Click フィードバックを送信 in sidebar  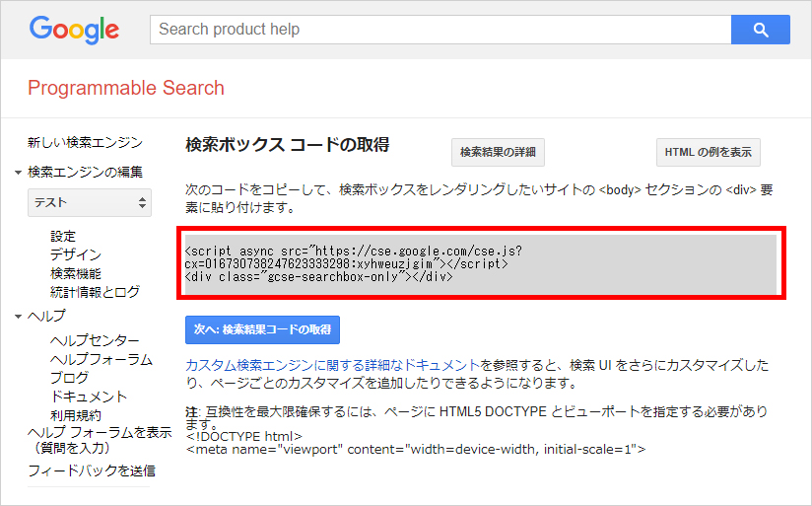tap(92, 470)
